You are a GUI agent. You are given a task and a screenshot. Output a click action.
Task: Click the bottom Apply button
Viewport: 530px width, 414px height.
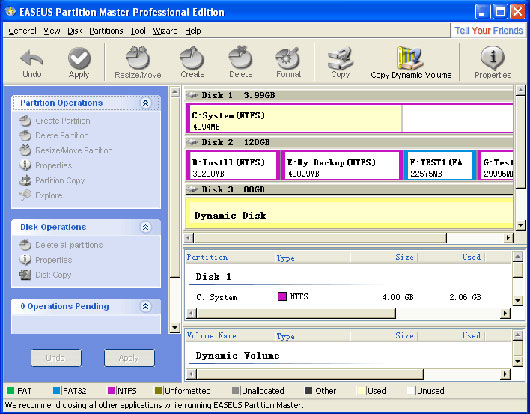point(129,358)
